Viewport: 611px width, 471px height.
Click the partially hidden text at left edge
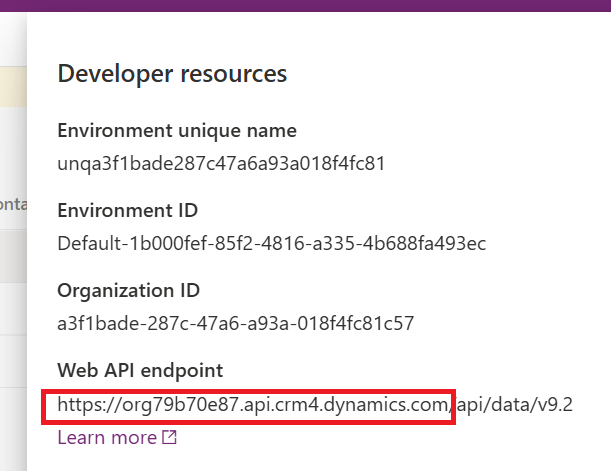(12, 203)
